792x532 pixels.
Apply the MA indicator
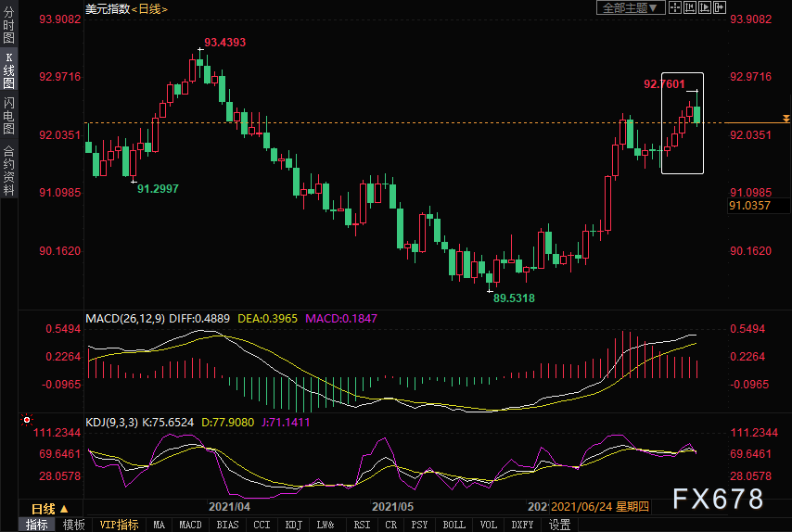160,525
